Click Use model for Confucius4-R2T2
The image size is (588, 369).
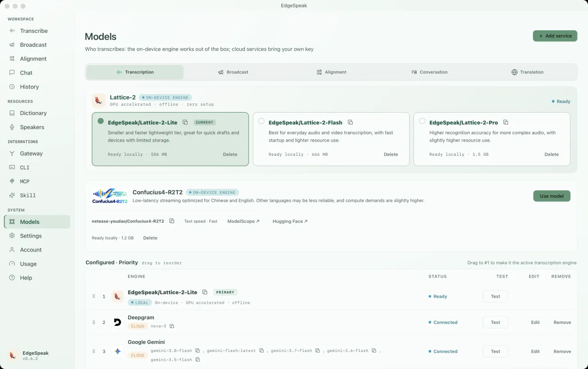click(x=552, y=196)
